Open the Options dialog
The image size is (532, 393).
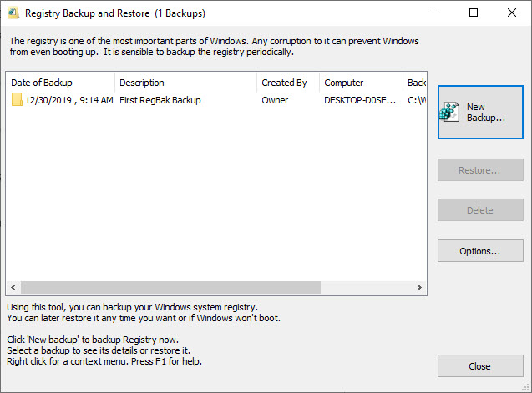coord(480,250)
